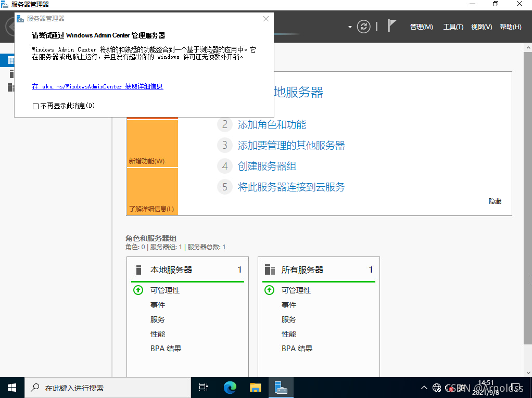The width and height of the screenshot is (532, 398).
Task: Click 添加角色和功能 link
Action: pyautogui.click(x=272, y=125)
